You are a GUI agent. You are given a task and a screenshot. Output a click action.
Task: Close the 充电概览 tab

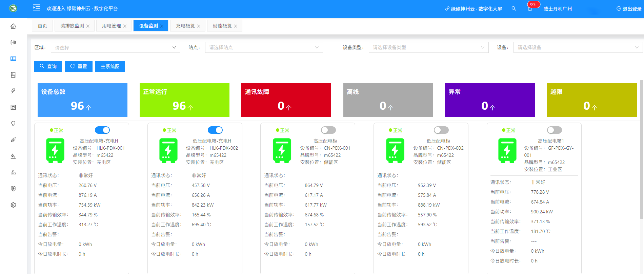coord(199,26)
